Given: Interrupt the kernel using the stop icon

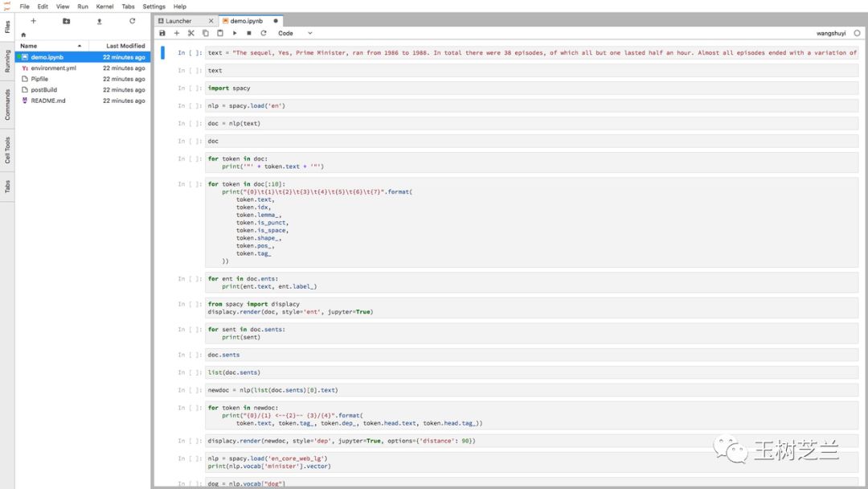Looking at the screenshot, I should [x=249, y=33].
